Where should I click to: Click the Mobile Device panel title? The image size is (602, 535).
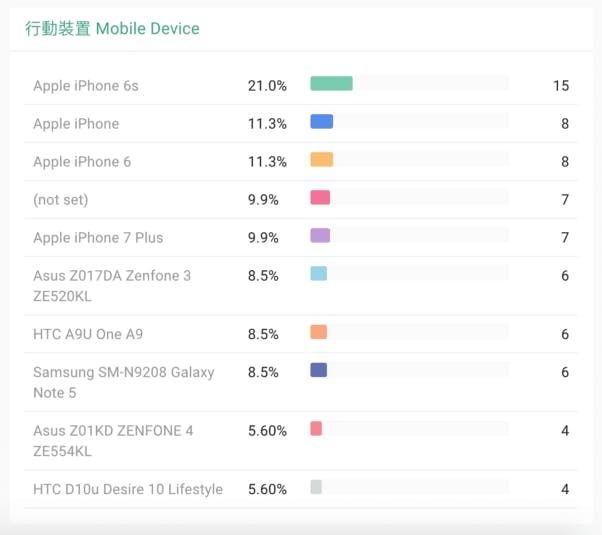pos(112,29)
